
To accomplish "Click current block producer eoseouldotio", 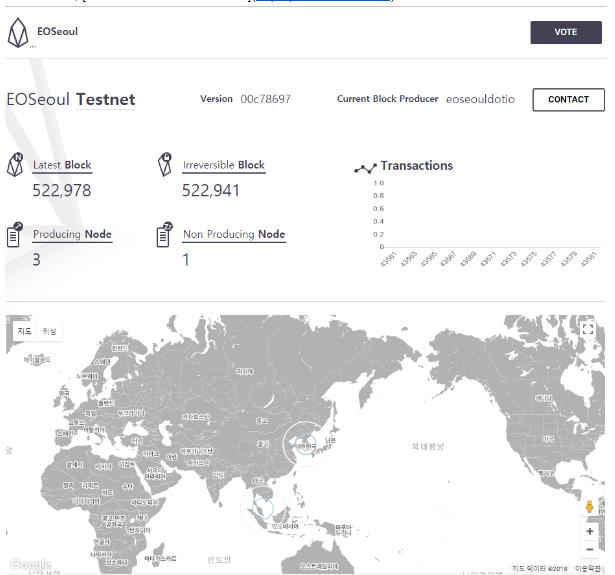I will tap(480, 99).
